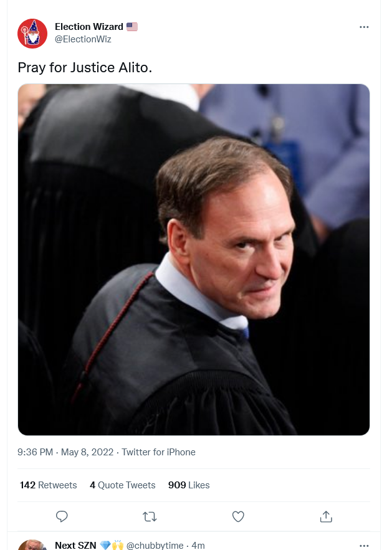Like the tweet with heart icon
This screenshot has height=550, width=392.
(x=238, y=516)
